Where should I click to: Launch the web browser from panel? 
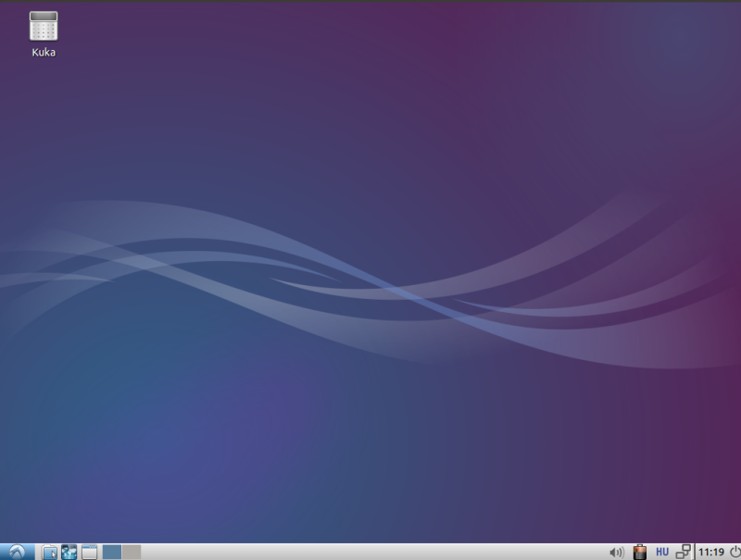(x=69, y=552)
